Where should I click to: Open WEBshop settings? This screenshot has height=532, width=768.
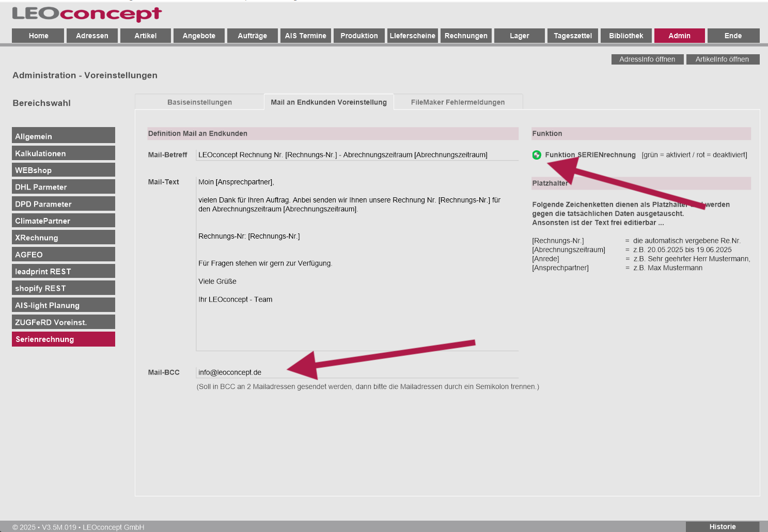[x=64, y=170]
